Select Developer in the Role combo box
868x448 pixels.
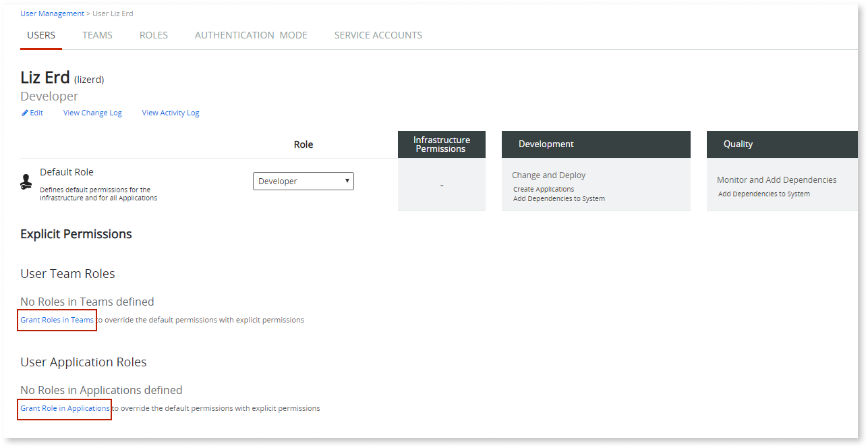pyautogui.click(x=303, y=181)
